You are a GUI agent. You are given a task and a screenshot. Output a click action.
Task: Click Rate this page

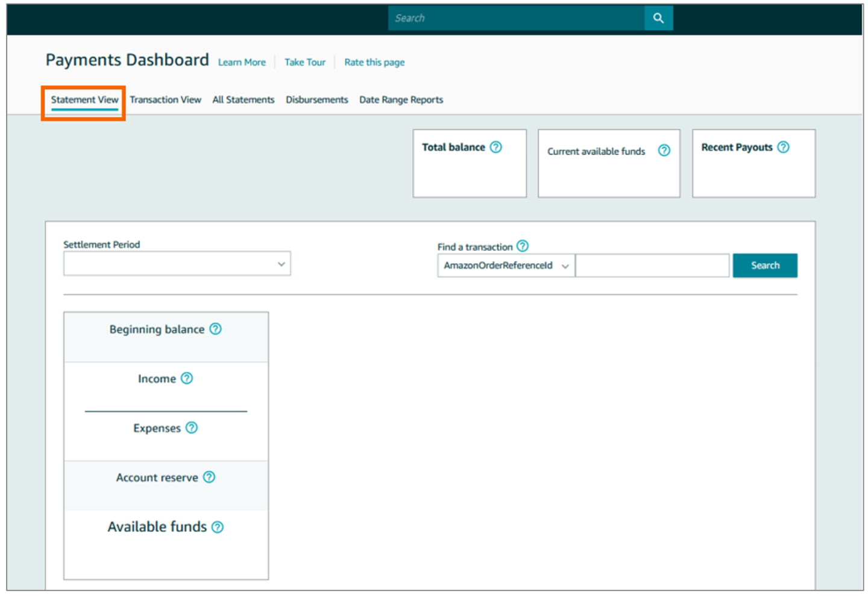coord(374,62)
